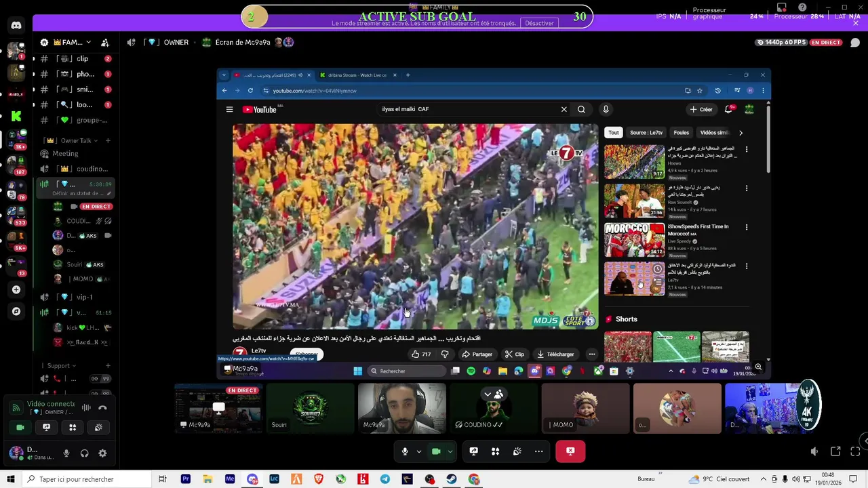The width and height of the screenshot is (868, 488).
Task: Deafen with headphones icon in the user panel
Action: [x=84, y=453]
